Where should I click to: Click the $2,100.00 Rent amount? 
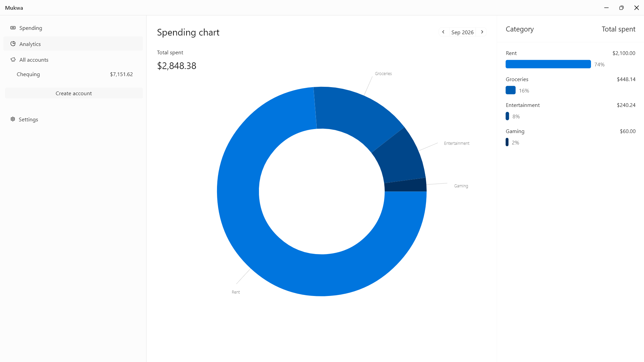coord(624,53)
